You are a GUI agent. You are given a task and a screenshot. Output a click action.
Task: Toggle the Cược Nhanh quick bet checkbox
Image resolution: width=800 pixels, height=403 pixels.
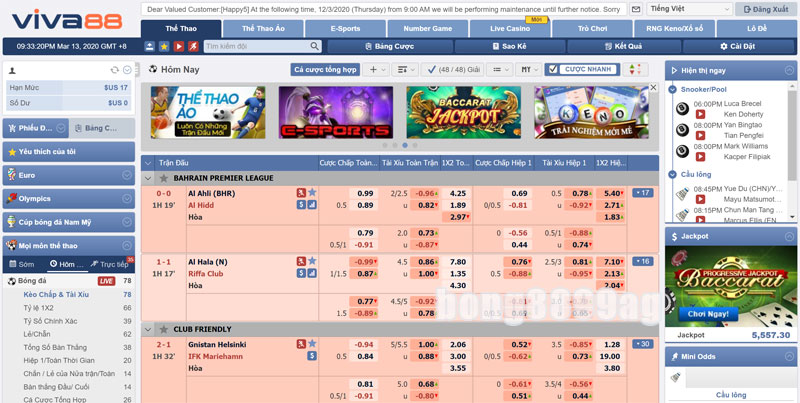pos(553,69)
